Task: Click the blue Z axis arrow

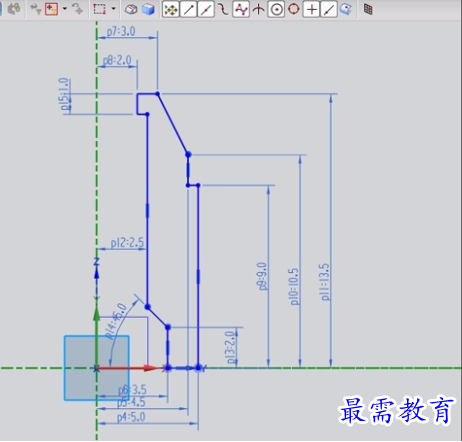Action: pos(96,273)
